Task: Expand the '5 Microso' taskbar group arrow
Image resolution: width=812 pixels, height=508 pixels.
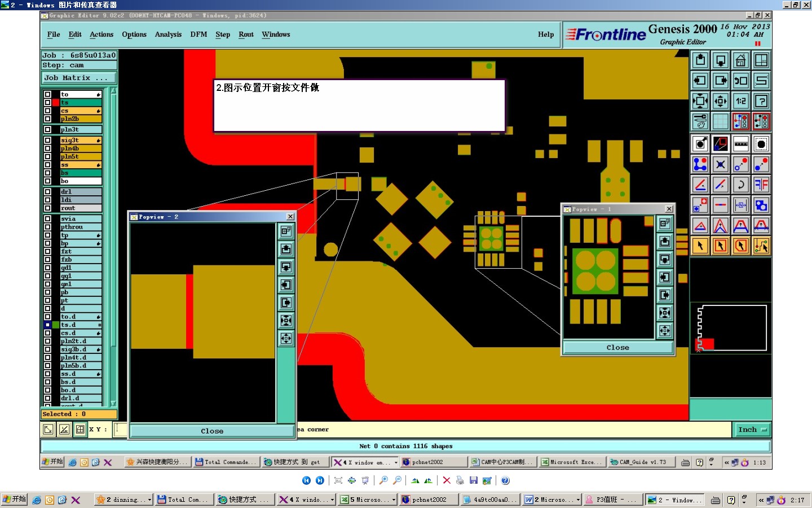Action: pos(393,500)
